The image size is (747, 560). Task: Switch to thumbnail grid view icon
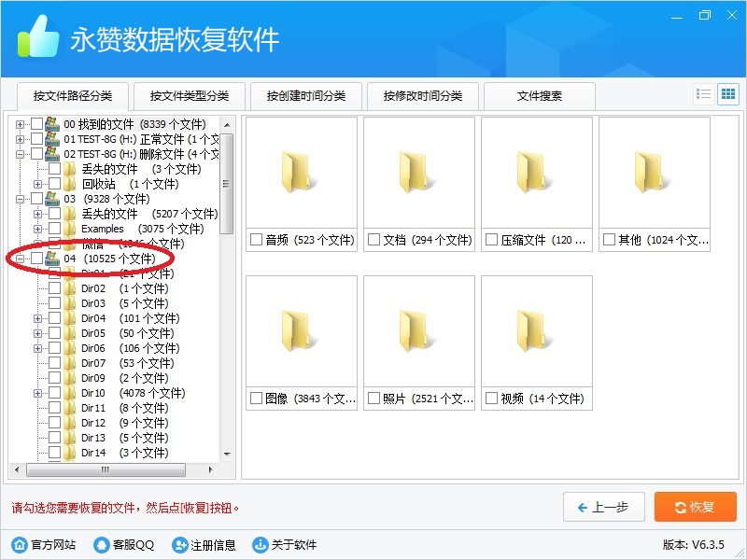(x=727, y=94)
